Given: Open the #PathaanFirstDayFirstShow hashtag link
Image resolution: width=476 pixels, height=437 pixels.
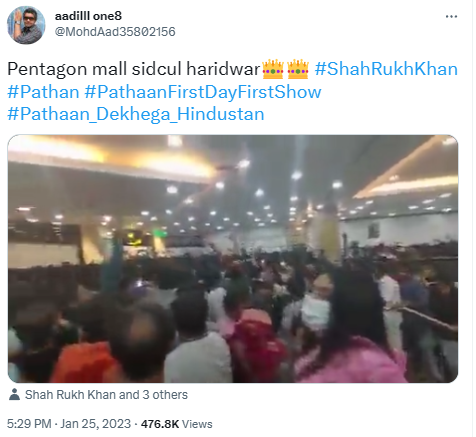Looking at the screenshot, I should [203, 92].
